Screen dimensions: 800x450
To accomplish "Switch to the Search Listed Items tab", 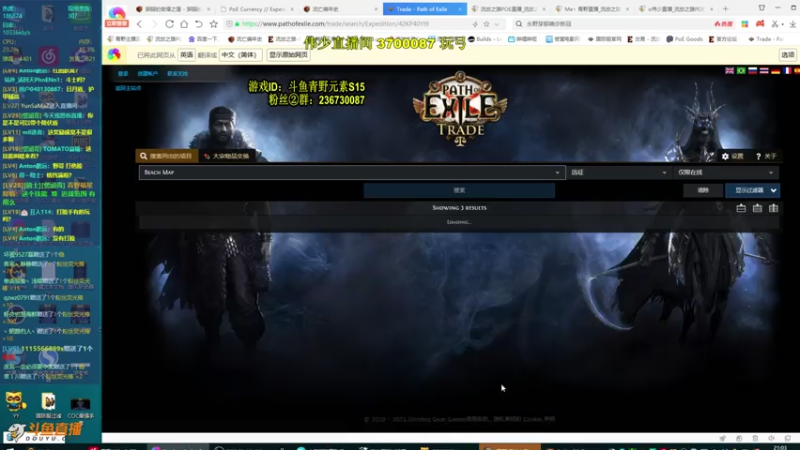I will [x=167, y=156].
